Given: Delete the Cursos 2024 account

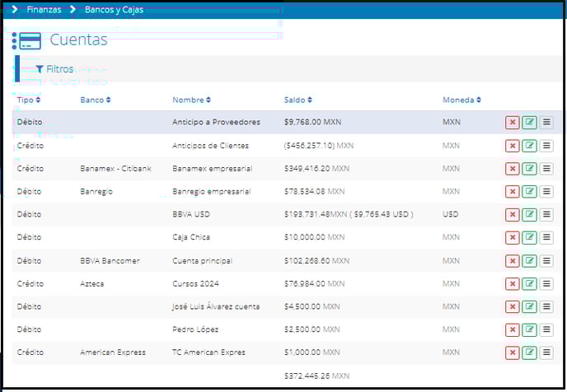Looking at the screenshot, I should point(513,284).
